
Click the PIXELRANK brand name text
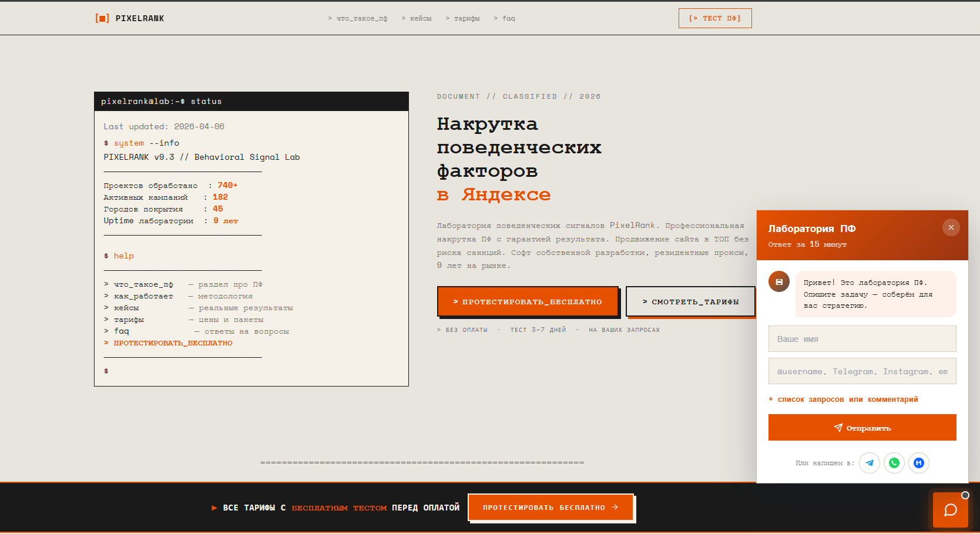click(x=140, y=18)
